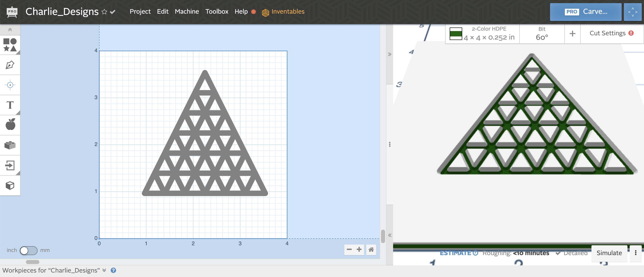Open the Toolbox menu
This screenshot has height=277, width=644.
point(216,11)
